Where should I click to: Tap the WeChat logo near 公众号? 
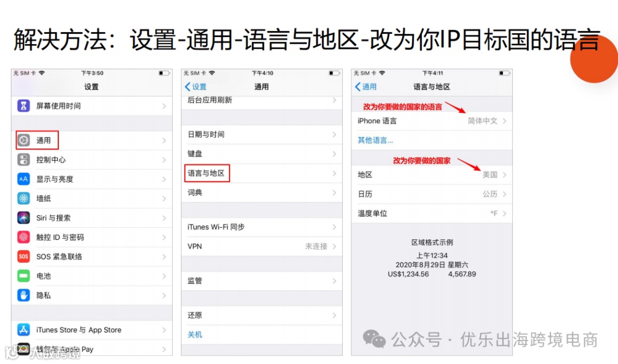(374, 339)
